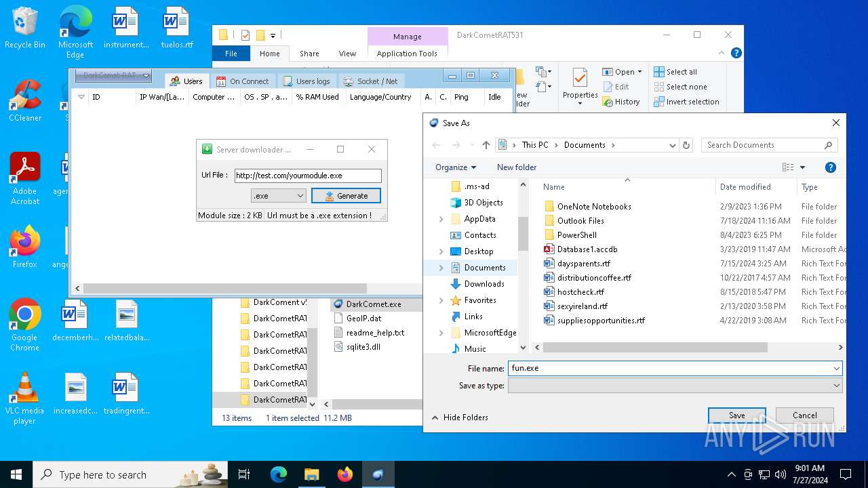The width and height of the screenshot is (868, 488).
Task: Select Documents in navigation tree
Action: pyautogui.click(x=484, y=268)
